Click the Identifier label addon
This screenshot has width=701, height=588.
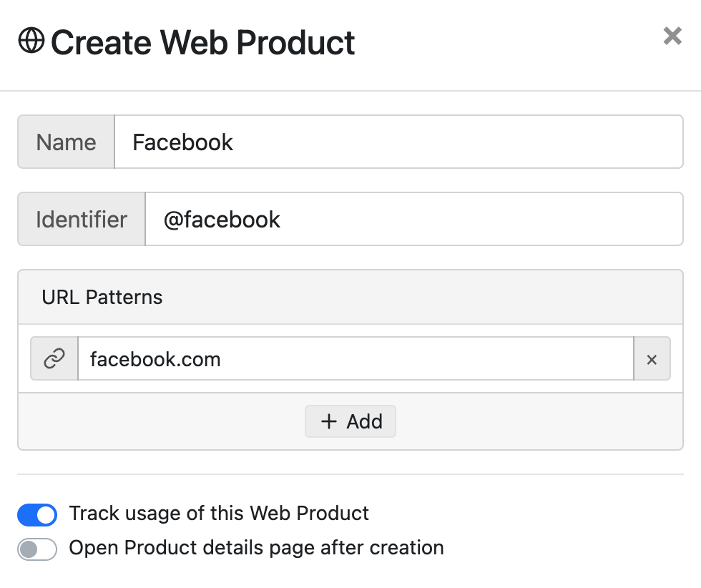click(x=82, y=219)
